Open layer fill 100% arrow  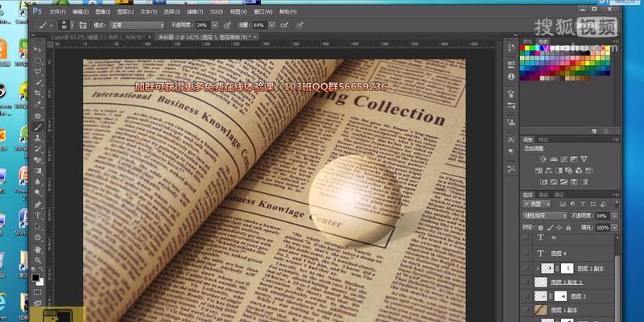pos(614,228)
